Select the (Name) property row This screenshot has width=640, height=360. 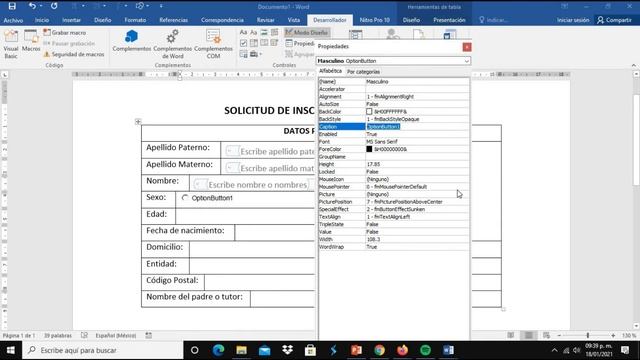click(x=394, y=82)
